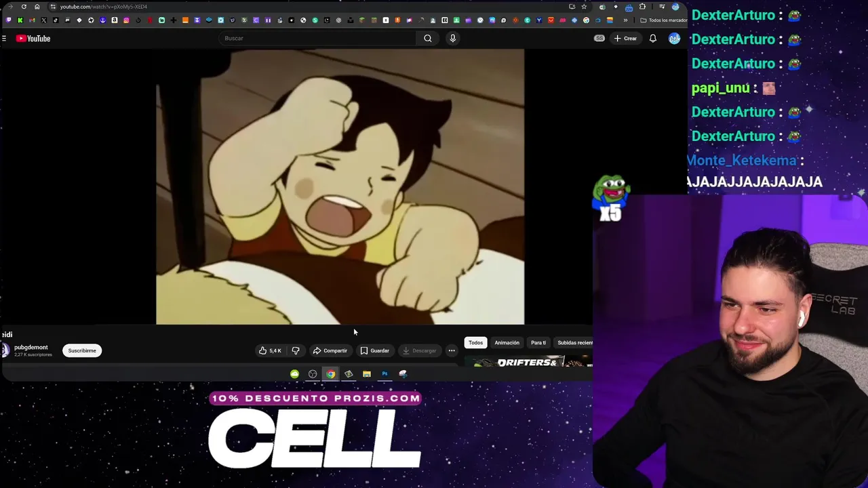Open the three-dot more actions menu
Image resolution: width=868 pixels, height=488 pixels.
[x=452, y=350]
